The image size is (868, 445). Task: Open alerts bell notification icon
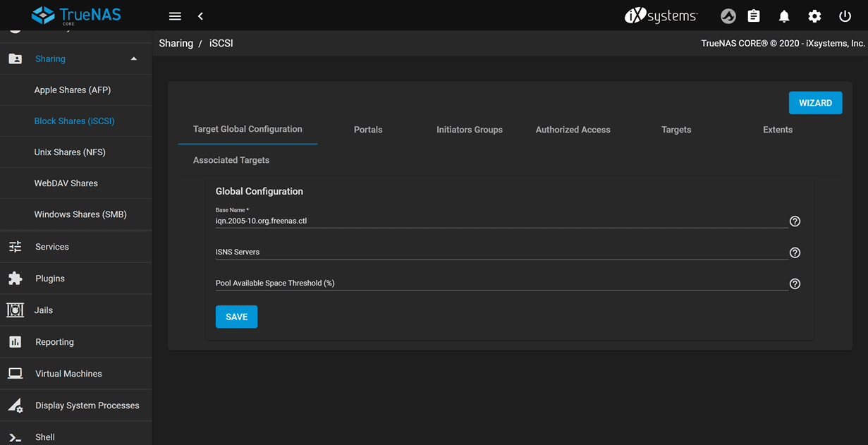784,16
